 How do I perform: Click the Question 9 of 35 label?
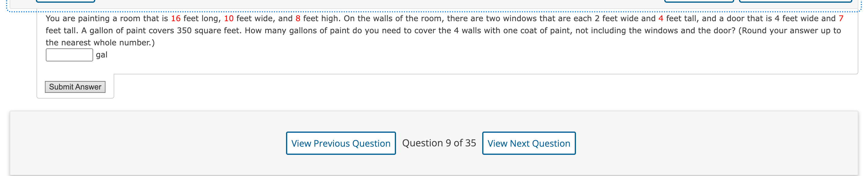tap(439, 143)
